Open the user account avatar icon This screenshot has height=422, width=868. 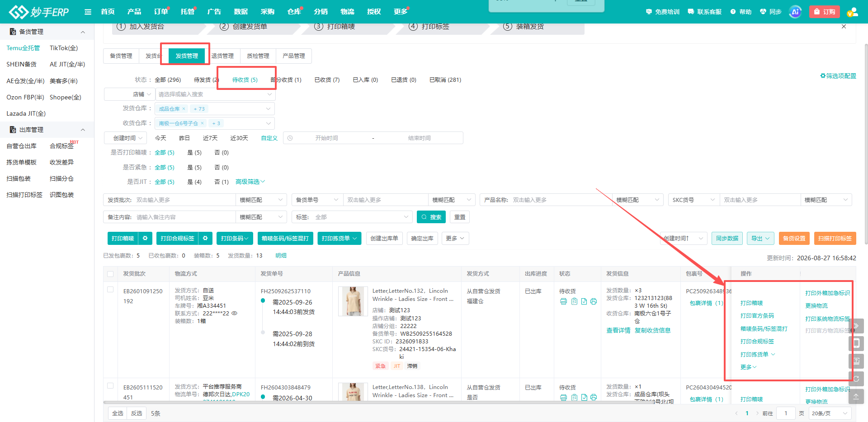point(852,12)
